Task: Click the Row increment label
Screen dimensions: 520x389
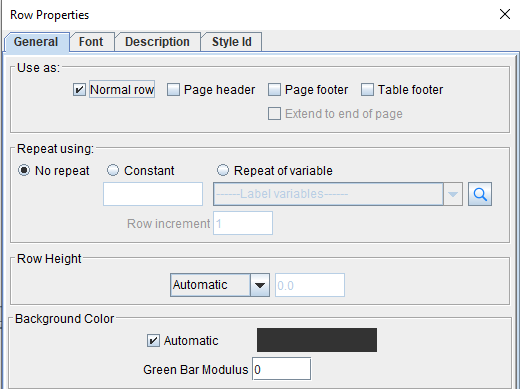Action: click(x=168, y=224)
